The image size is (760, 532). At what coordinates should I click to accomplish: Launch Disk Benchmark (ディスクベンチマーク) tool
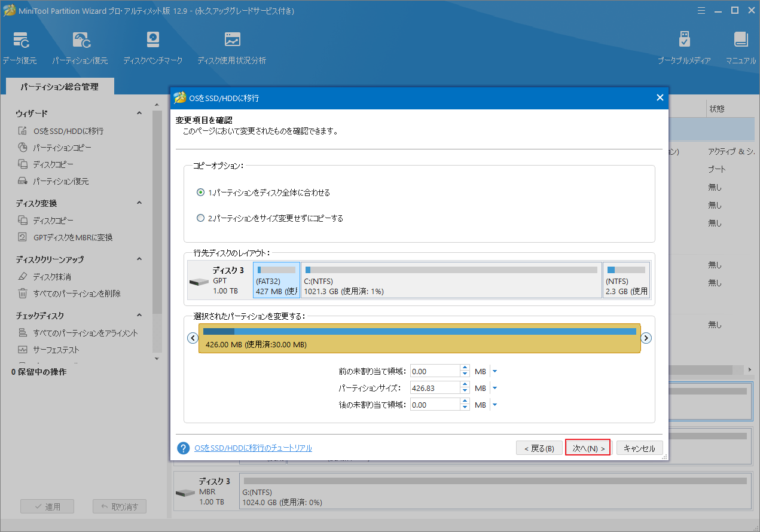153,48
